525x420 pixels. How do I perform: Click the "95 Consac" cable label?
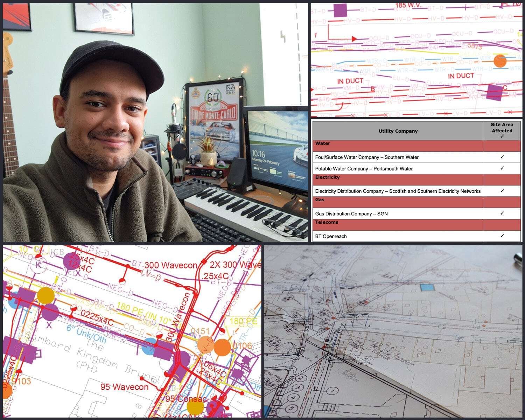pyautogui.click(x=186, y=399)
